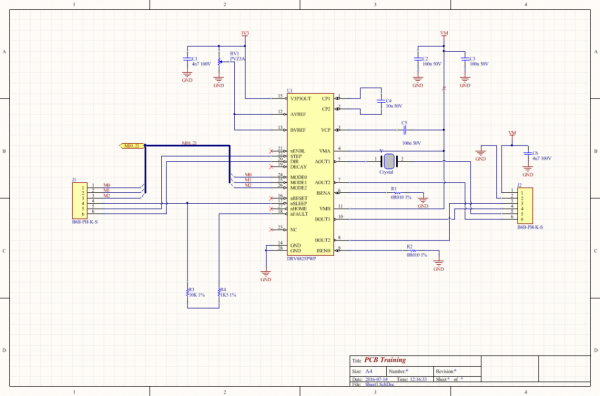This screenshot has height=396, width=600.
Task: Select capacitor C2 symbol
Action: (418, 59)
